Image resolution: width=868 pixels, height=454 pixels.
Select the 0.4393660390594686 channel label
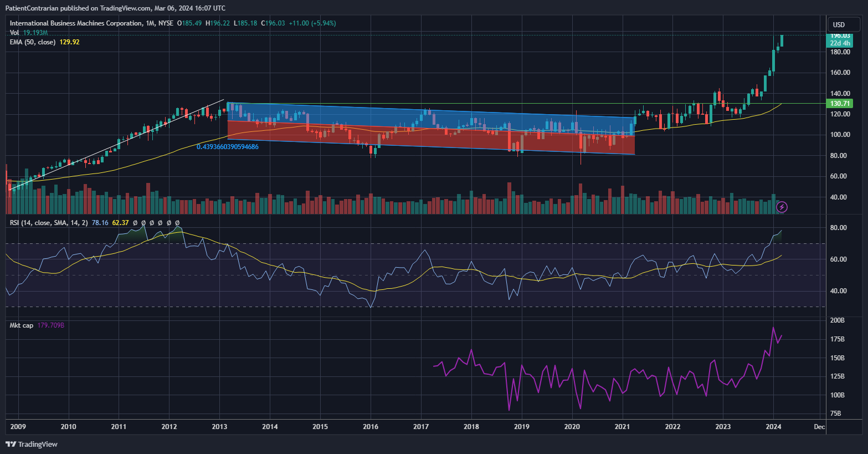click(227, 147)
